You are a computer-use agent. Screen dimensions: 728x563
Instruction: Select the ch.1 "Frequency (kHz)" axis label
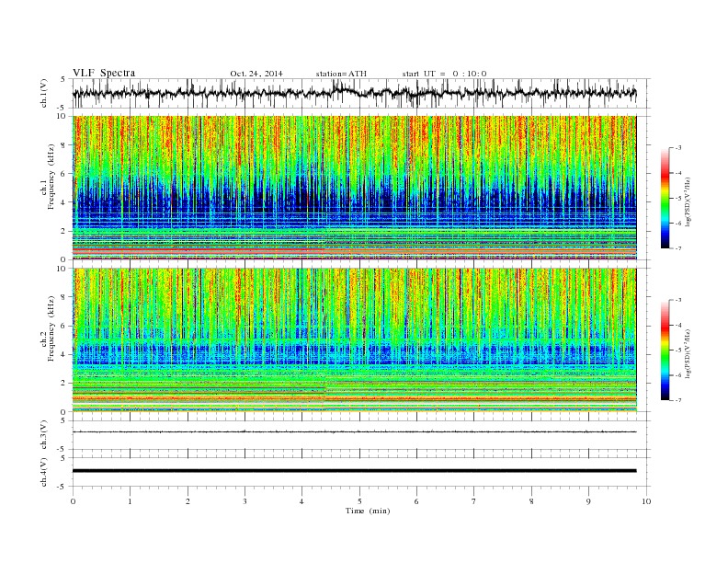[51, 177]
